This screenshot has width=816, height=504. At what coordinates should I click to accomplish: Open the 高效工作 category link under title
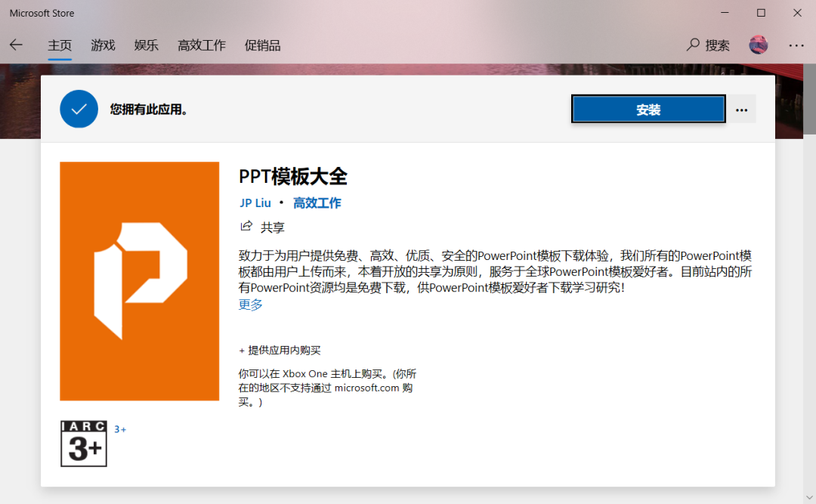tap(317, 203)
